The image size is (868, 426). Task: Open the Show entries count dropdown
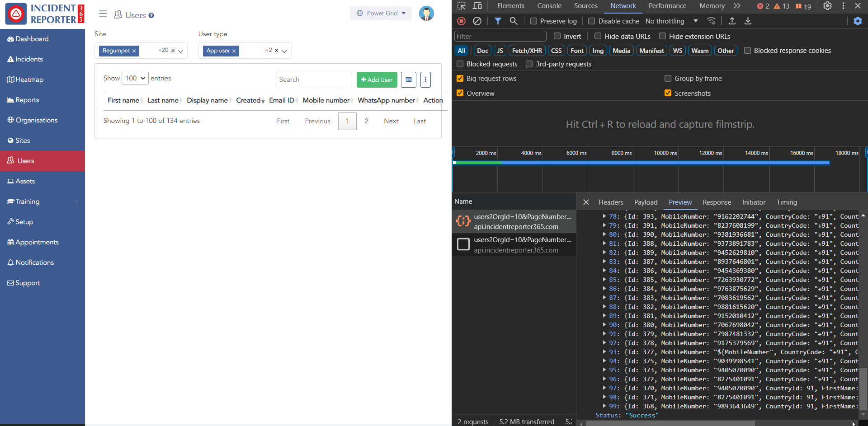(135, 78)
